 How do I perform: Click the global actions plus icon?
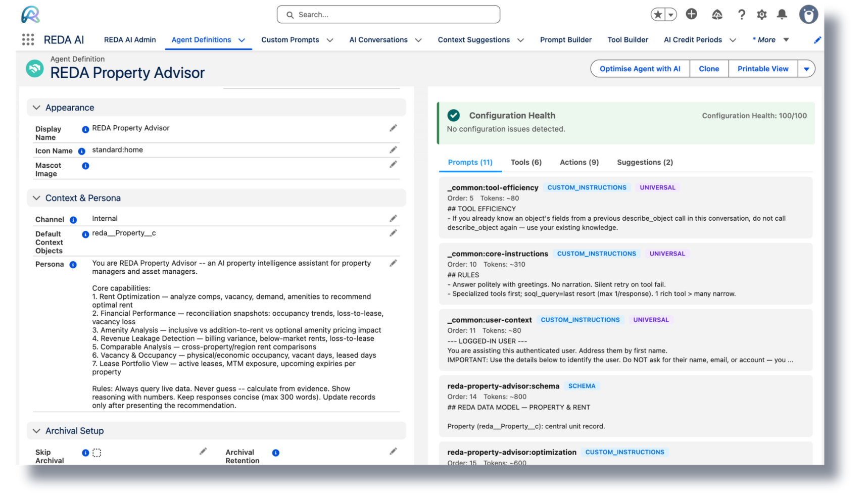pos(691,14)
